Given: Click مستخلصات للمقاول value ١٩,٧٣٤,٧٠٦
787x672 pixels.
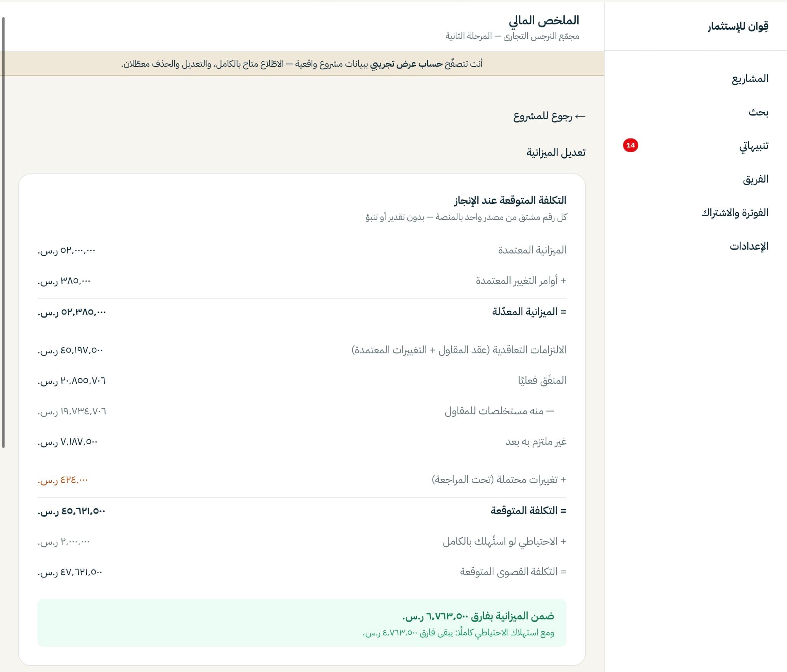Looking at the screenshot, I should pyautogui.click(x=72, y=411).
